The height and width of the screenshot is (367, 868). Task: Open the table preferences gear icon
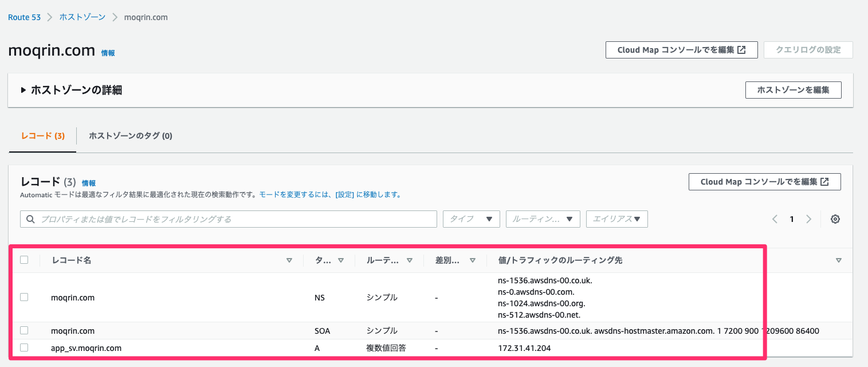click(x=835, y=219)
